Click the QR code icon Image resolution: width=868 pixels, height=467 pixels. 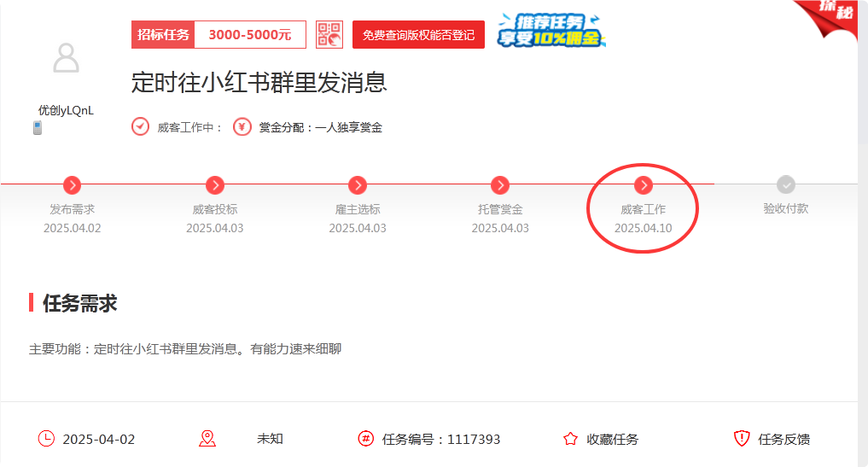(x=329, y=35)
